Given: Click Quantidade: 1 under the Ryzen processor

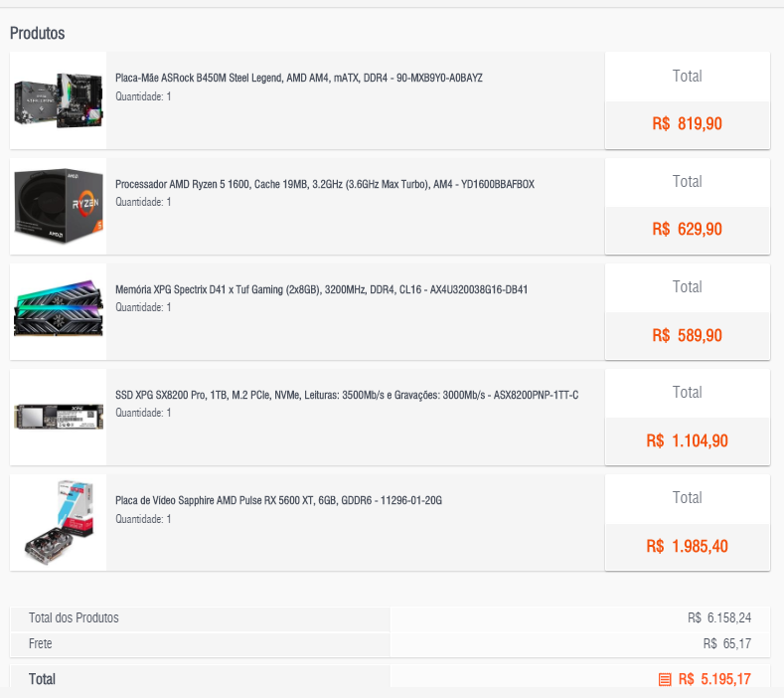Looking at the screenshot, I should (x=143, y=202).
